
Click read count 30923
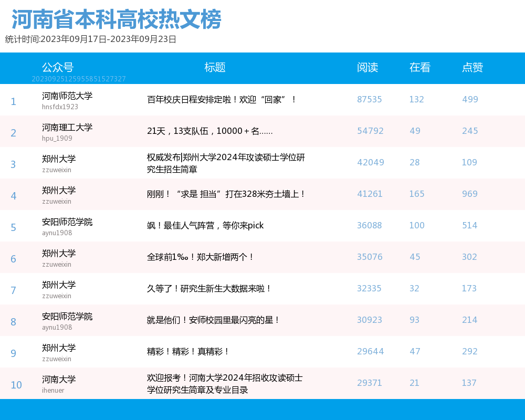point(369,320)
